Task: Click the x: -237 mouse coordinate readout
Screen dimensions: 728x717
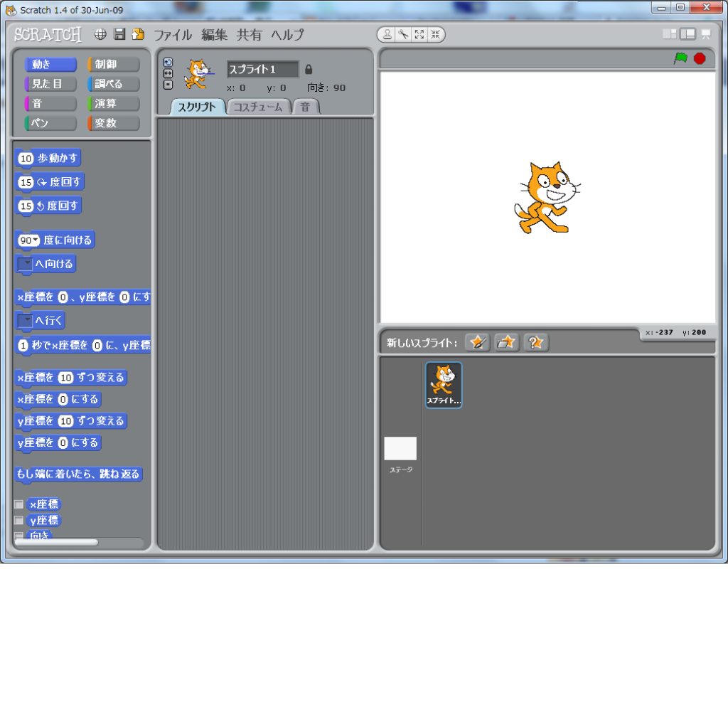Action: coord(659,332)
